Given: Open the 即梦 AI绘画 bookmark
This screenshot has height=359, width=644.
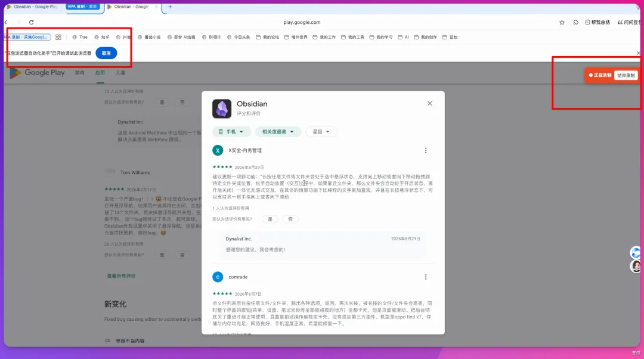Looking at the screenshot, I should coord(181,37).
